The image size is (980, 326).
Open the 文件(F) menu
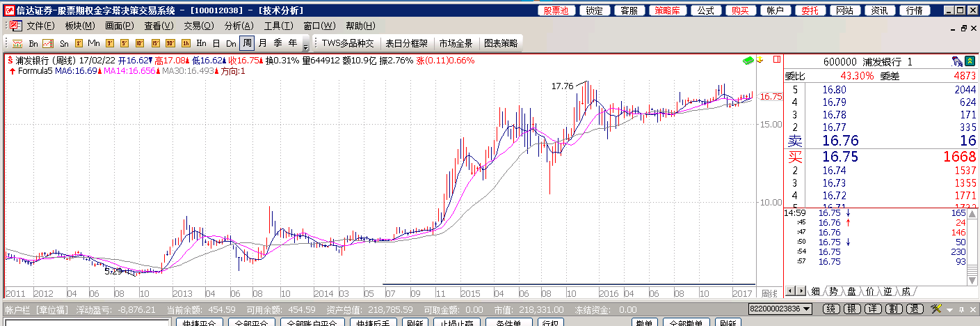40,26
